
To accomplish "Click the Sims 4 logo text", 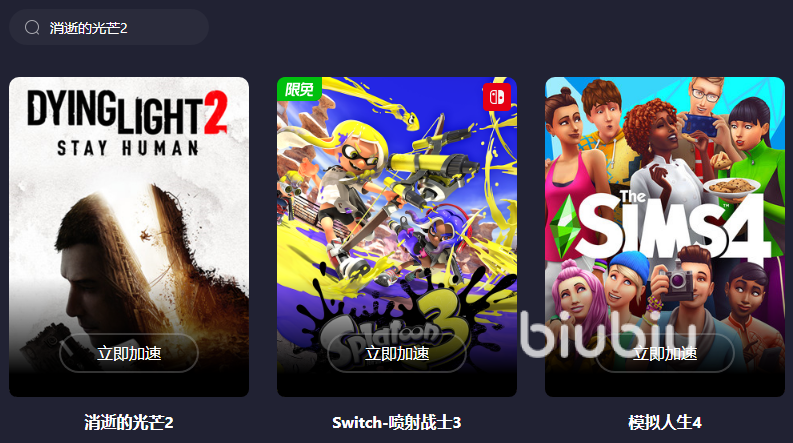I will (x=672, y=225).
